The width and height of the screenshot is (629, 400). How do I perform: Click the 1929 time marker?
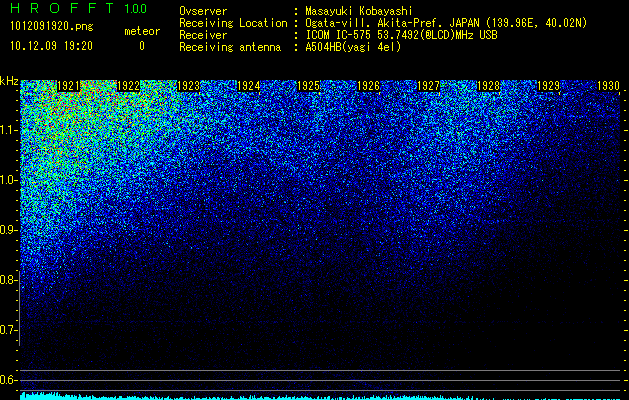coord(549,86)
